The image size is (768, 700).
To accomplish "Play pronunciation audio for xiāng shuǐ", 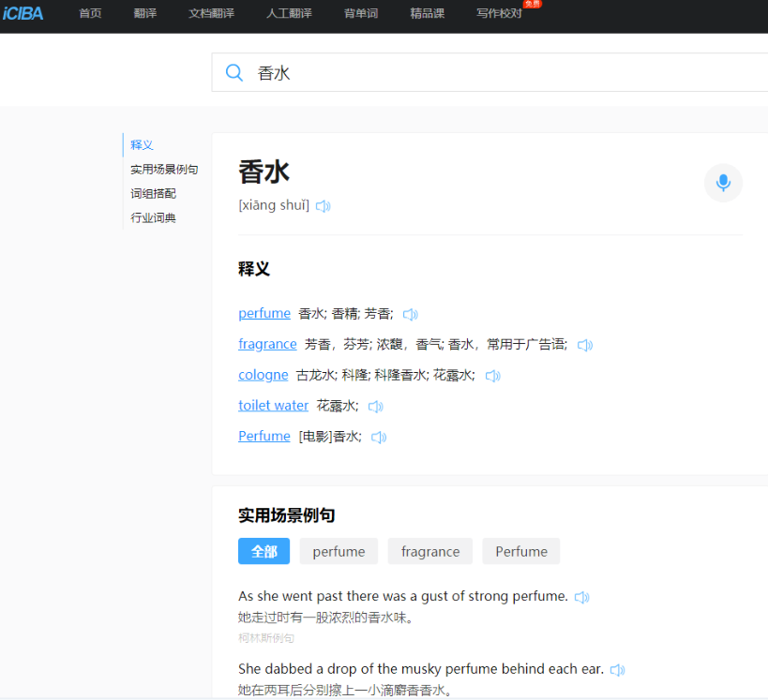I will [324, 206].
